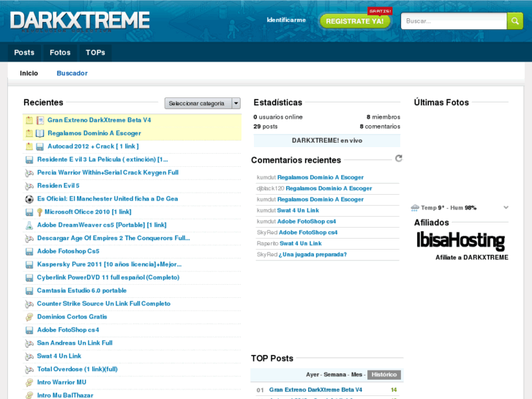Click disk icon next to Kaspersky Pure 2011
The width and height of the screenshot is (532, 399).
pos(29,264)
